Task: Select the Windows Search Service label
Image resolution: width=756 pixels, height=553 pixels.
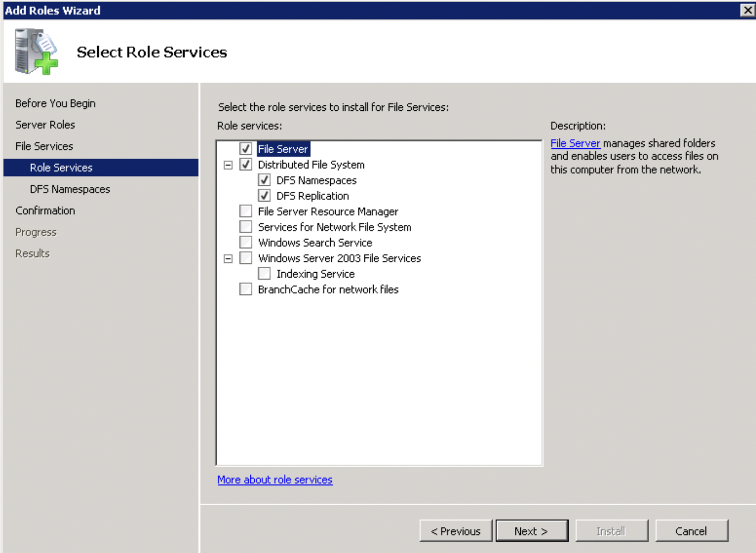Action: (315, 243)
